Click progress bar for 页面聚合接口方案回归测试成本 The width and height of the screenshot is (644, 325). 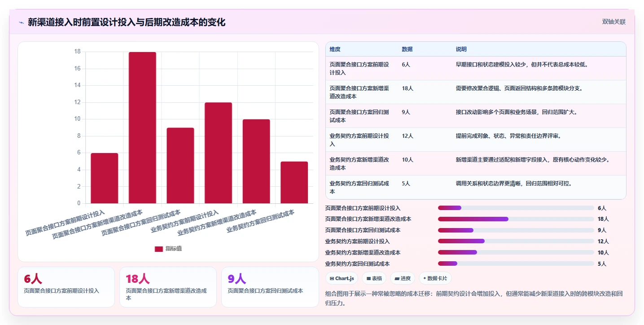pos(516,230)
